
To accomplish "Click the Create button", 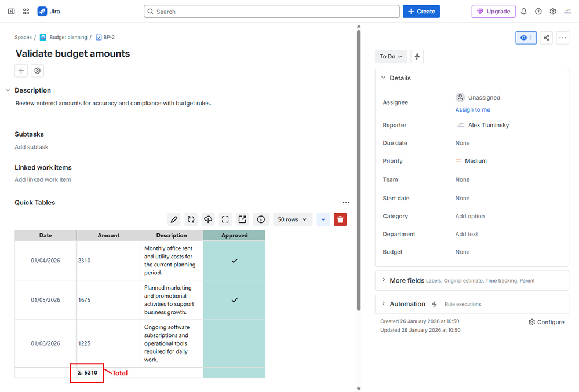I will 421,12.
